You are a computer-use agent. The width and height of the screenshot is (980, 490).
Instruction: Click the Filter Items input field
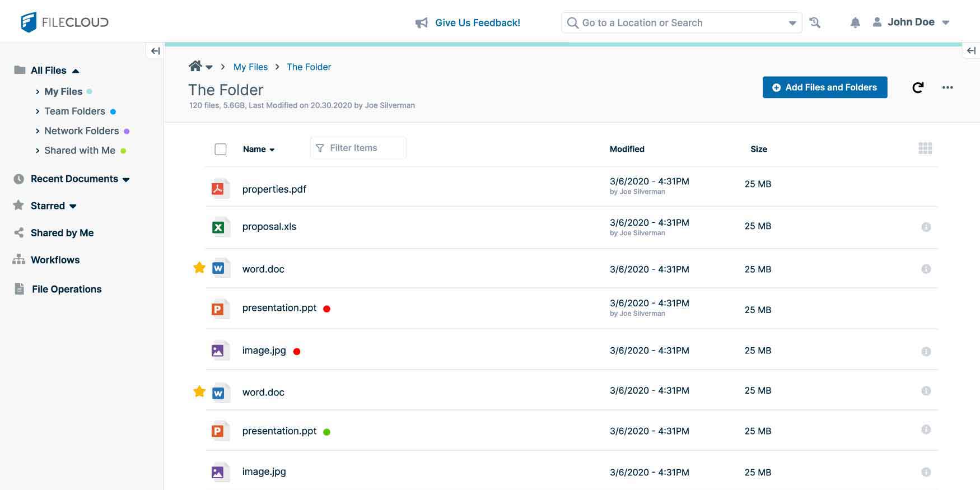(358, 148)
